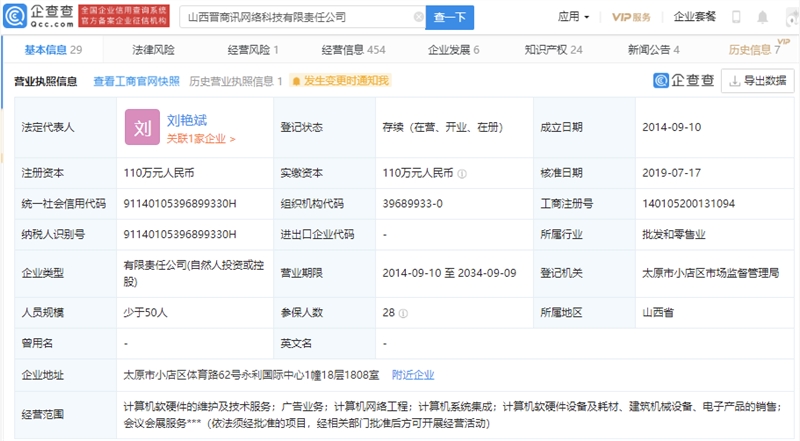Clear the search field with the x icon
Screen dimensions: 800x441
pos(418,17)
